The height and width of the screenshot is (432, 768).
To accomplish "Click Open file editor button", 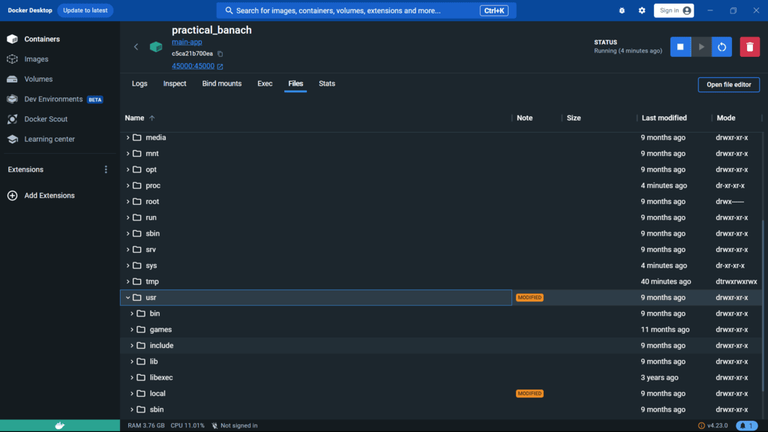I will tap(728, 85).
